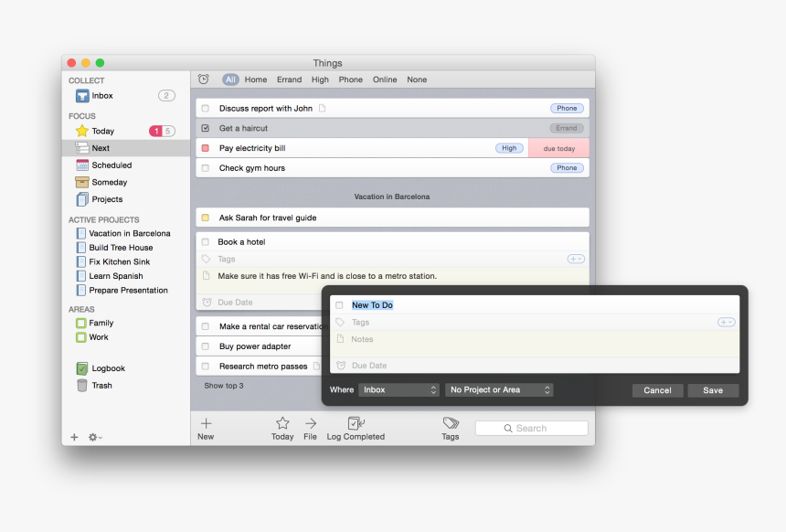This screenshot has width=786, height=532.
Task: Check off Buy power adapter
Action: click(206, 346)
